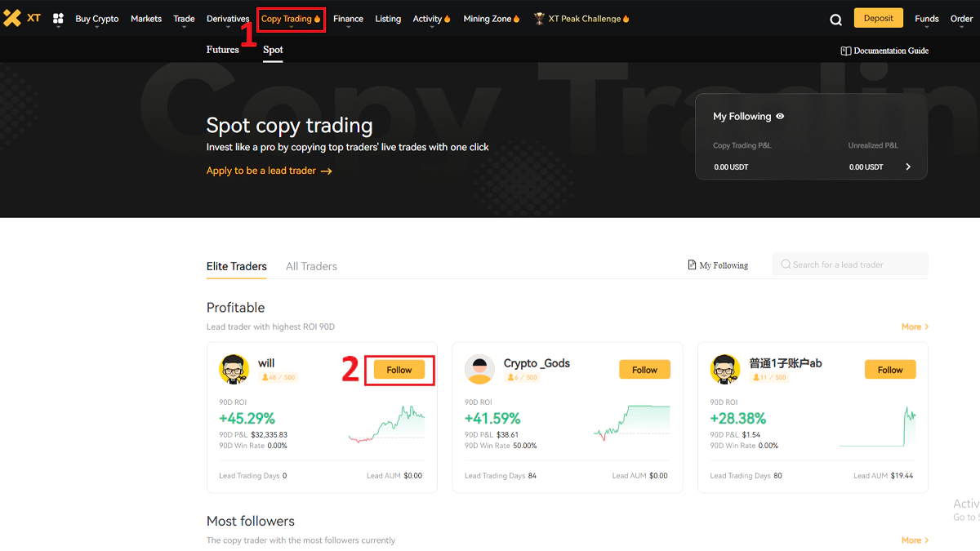Screen dimensions: 980x551
Task: Click Crypto _Gods trader's avatar
Action: tap(479, 369)
